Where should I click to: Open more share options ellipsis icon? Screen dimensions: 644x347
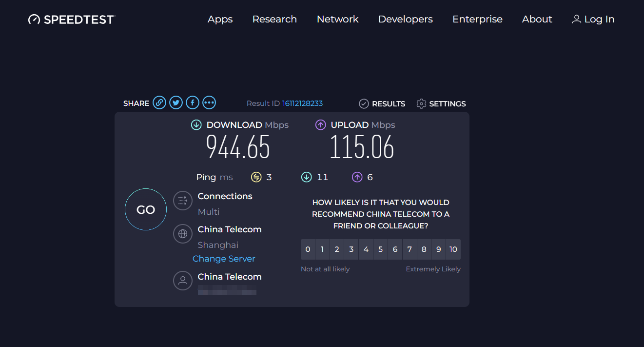[209, 102]
